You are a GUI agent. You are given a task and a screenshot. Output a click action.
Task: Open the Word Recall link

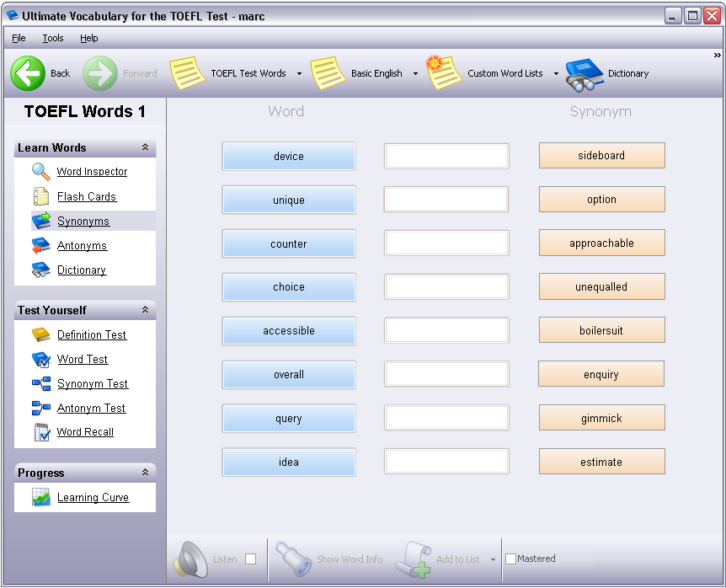(85, 432)
